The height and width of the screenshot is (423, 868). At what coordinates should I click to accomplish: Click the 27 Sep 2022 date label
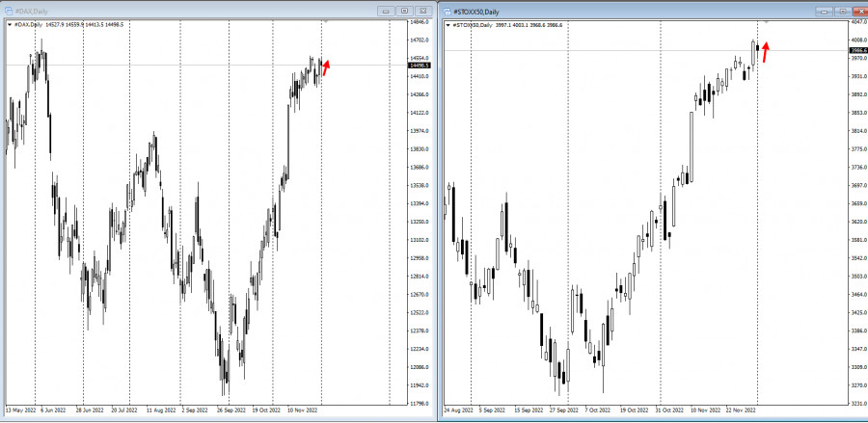click(563, 410)
